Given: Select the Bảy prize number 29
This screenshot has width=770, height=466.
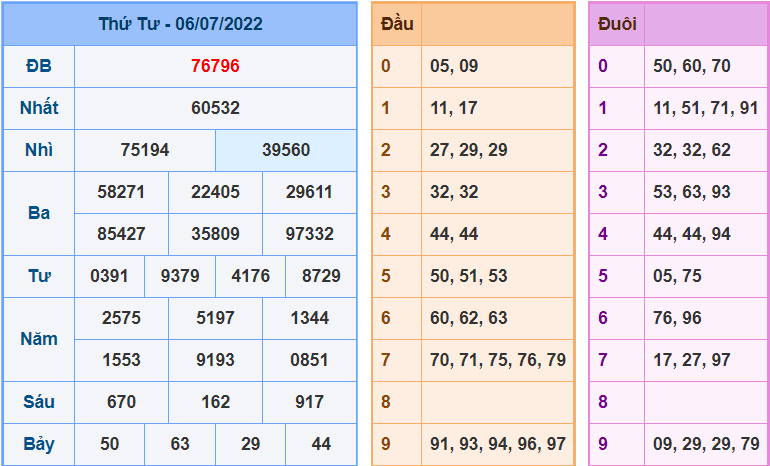Looking at the screenshot, I should coord(250,444).
